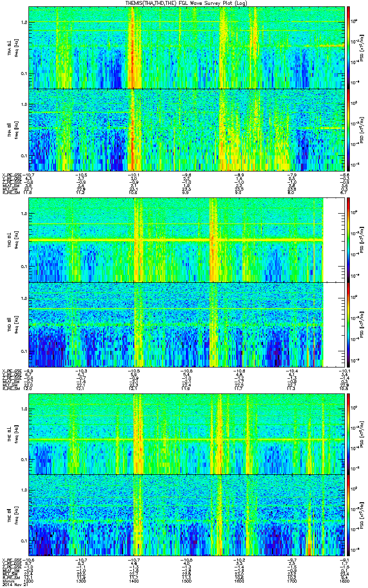The height and width of the screenshot is (588, 368).
Task: Select the THE B-parallel spectrogram panel
Action: 186,514
